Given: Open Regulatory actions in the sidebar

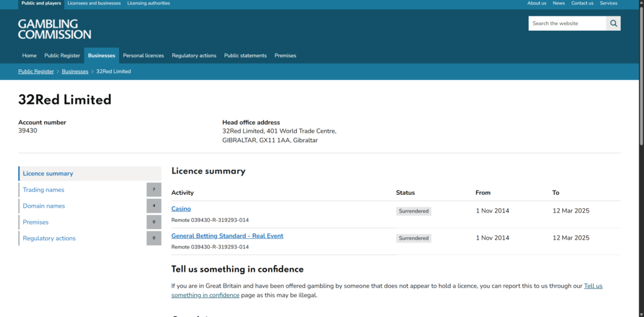Looking at the screenshot, I should pos(49,238).
